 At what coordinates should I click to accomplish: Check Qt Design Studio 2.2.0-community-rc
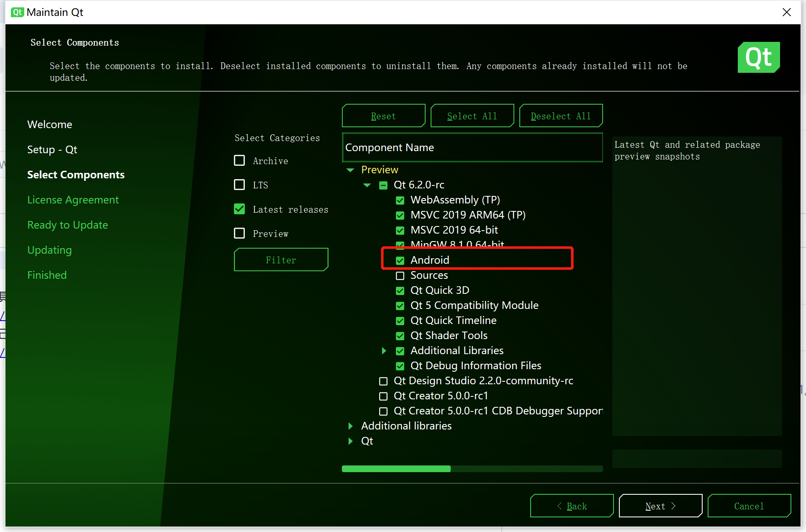point(383,381)
